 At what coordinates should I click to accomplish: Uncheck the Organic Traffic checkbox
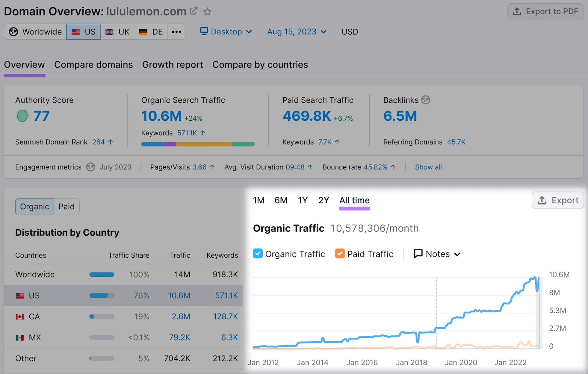pyautogui.click(x=258, y=254)
